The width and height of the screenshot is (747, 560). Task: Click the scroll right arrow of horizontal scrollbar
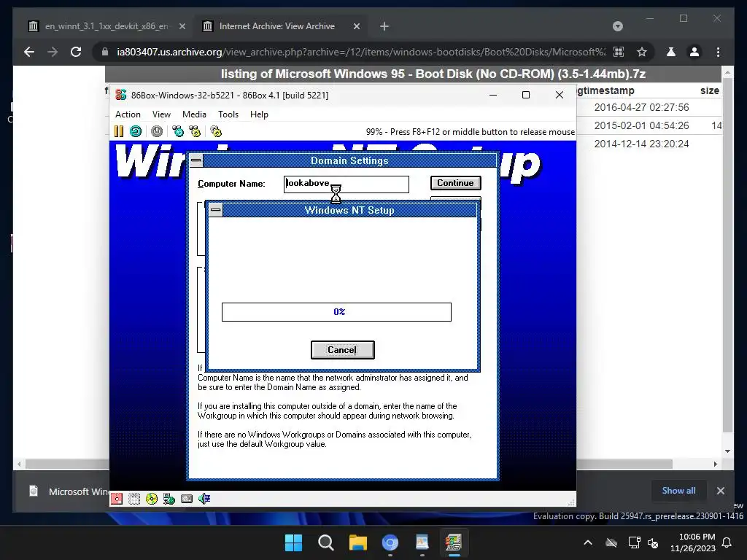[x=715, y=464]
